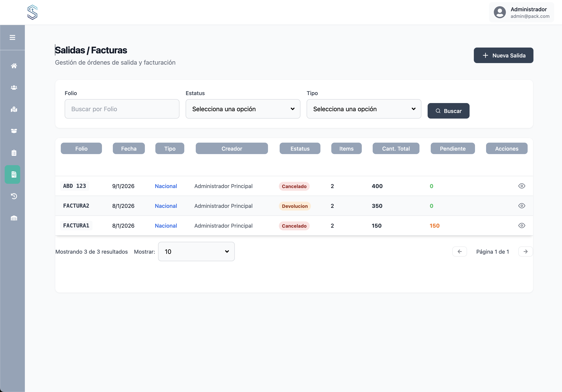The height and width of the screenshot is (392, 562).
Task: Click the invoice document icon in sidebar
Action: tap(14, 174)
